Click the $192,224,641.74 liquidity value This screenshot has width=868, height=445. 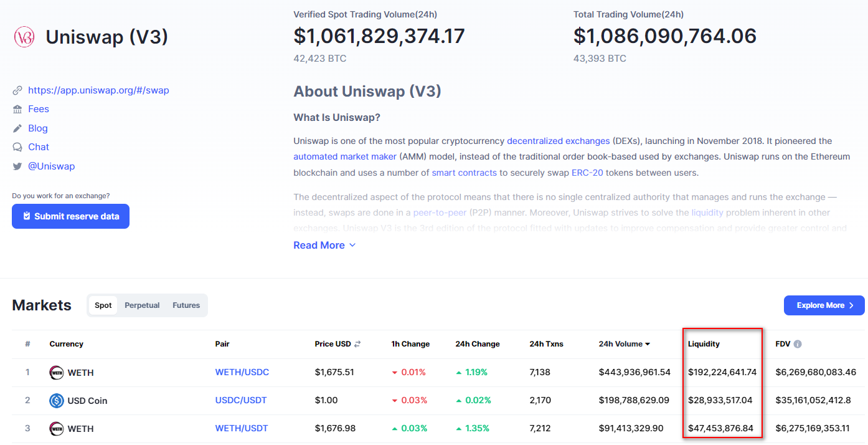(x=722, y=373)
